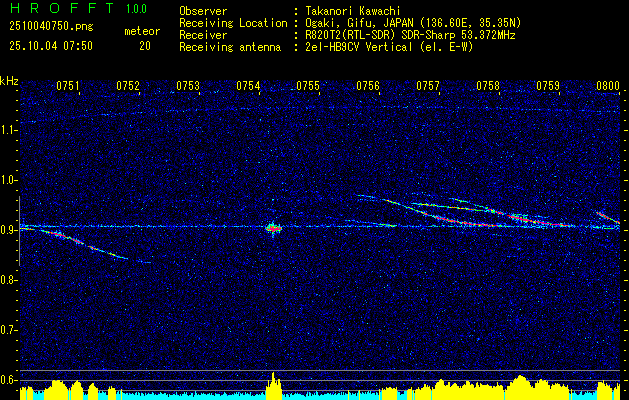Screen dimensions: 629x400
Task: Click the yellow signal-level hump below 0751
Action: pos(57,388)
